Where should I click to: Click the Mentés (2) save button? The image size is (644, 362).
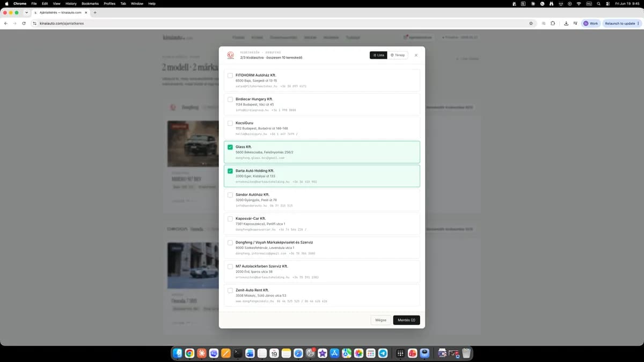tap(406, 320)
